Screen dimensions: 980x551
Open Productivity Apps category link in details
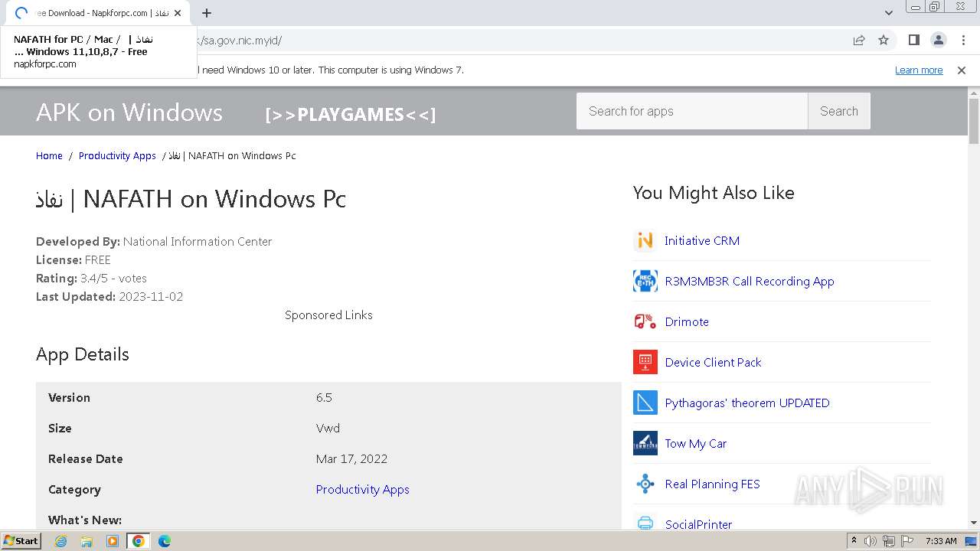click(x=363, y=490)
